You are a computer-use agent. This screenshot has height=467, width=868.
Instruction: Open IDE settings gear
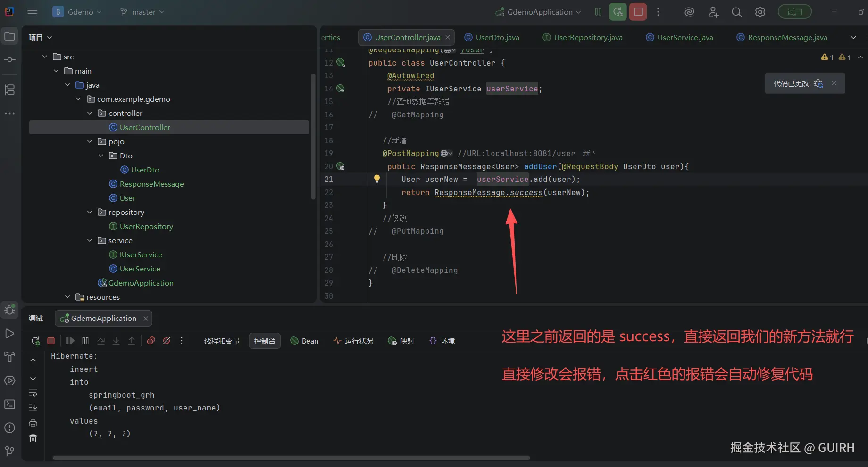click(760, 12)
